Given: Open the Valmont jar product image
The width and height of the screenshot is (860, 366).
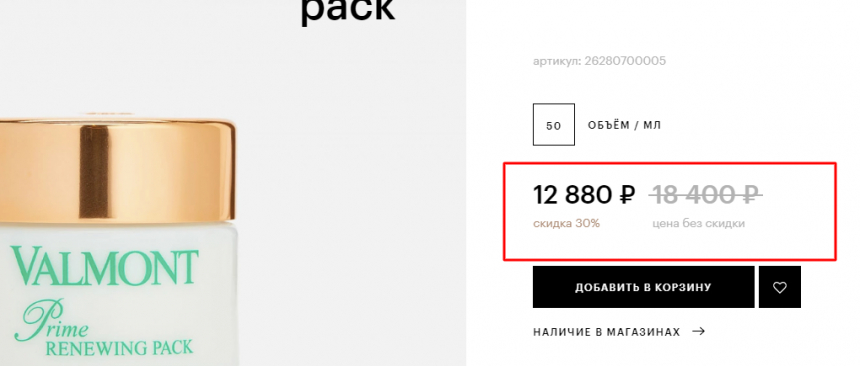Looking at the screenshot, I should (120, 239).
